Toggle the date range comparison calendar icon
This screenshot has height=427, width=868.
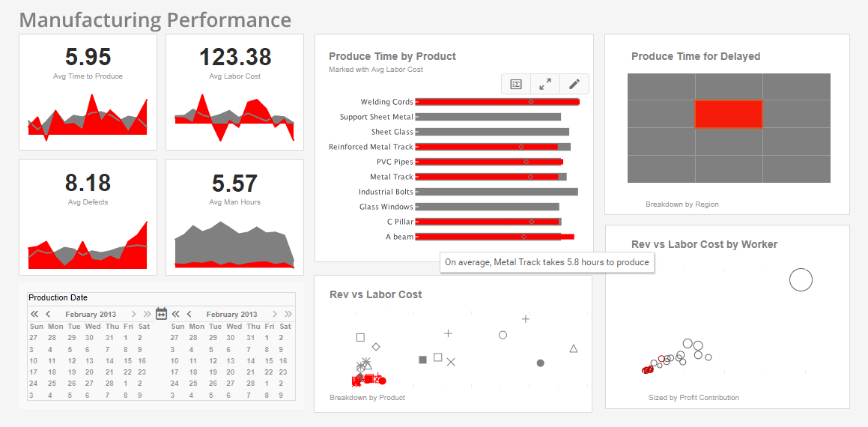[161, 313]
